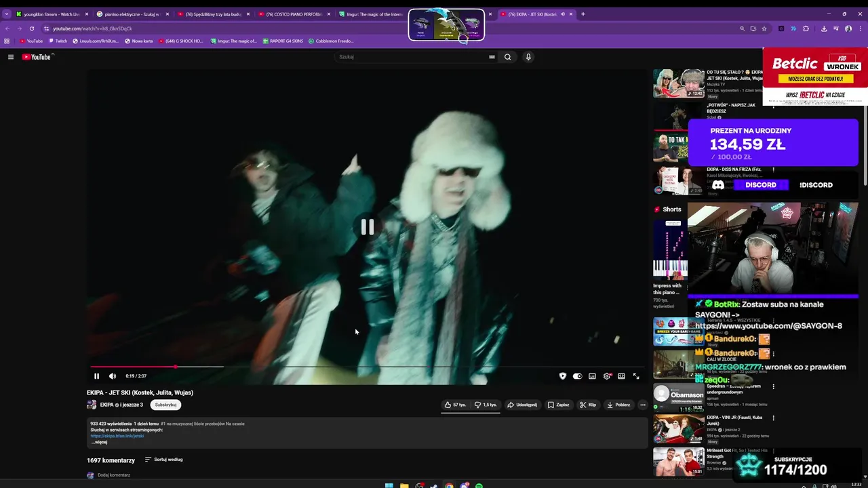The width and height of the screenshot is (868, 488).
Task: Open the CO TU SIĘ STAŁO recommended thumbnail
Action: click(679, 83)
